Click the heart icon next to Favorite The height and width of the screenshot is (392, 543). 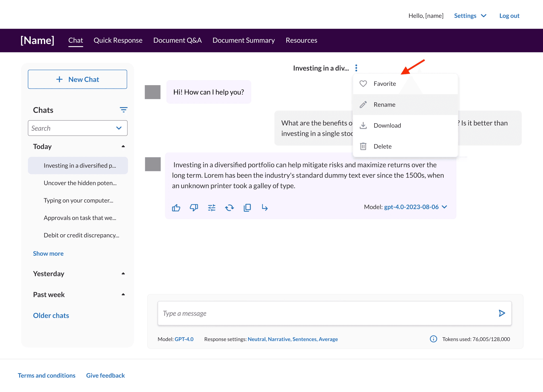pyautogui.click(x=363, y=84)
